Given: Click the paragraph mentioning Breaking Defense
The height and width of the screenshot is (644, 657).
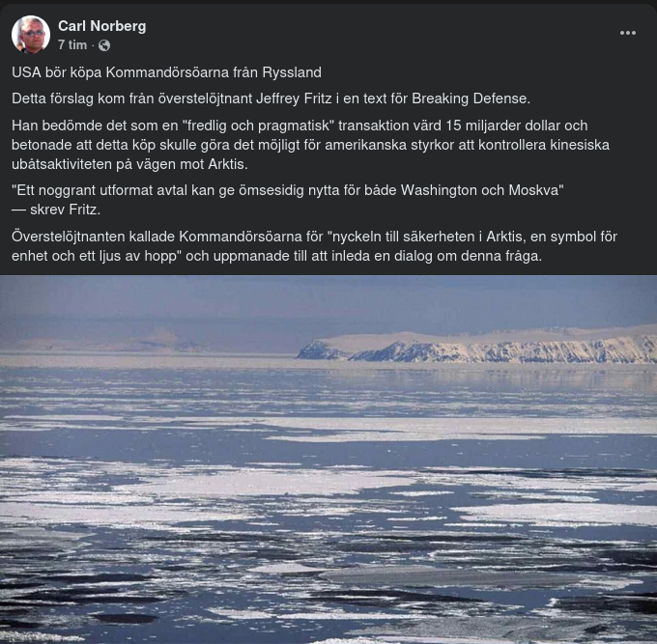Looking at the screenshot, I should click(x=271, y=98).
